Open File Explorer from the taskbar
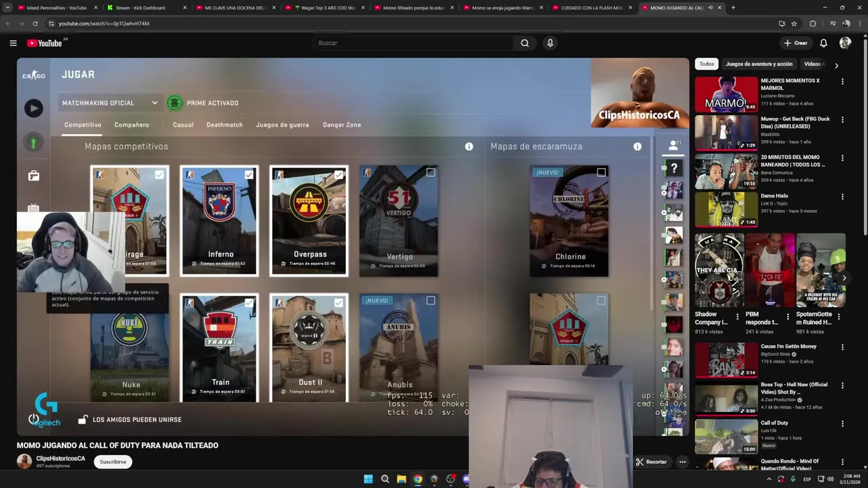This screenshot has height=488, width=868. pos(401,479)
